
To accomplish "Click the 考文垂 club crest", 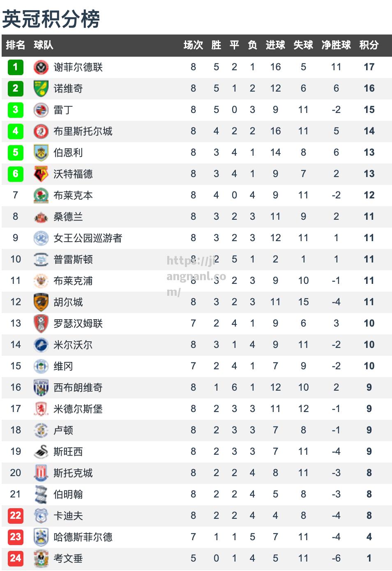I will (41, 558).
